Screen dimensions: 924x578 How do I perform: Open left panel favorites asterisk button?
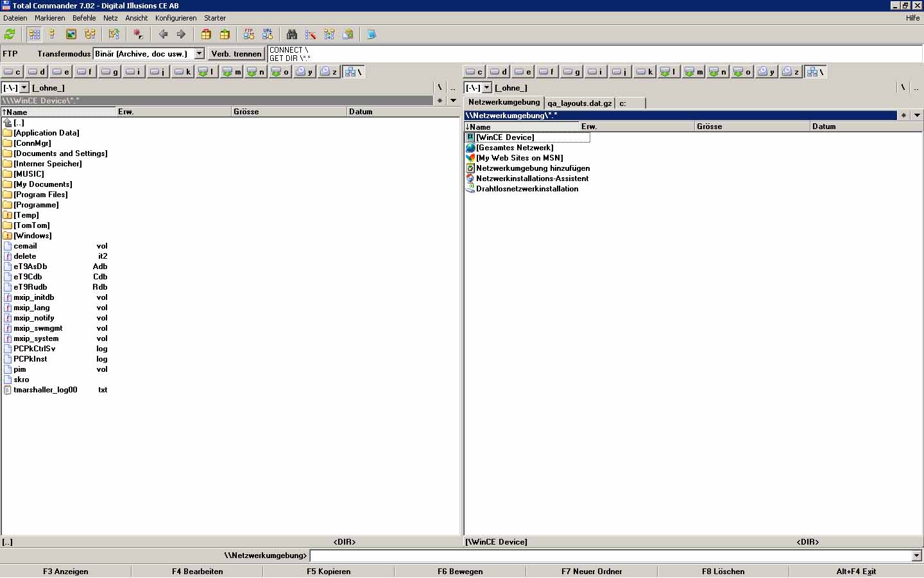pos(440,101)
